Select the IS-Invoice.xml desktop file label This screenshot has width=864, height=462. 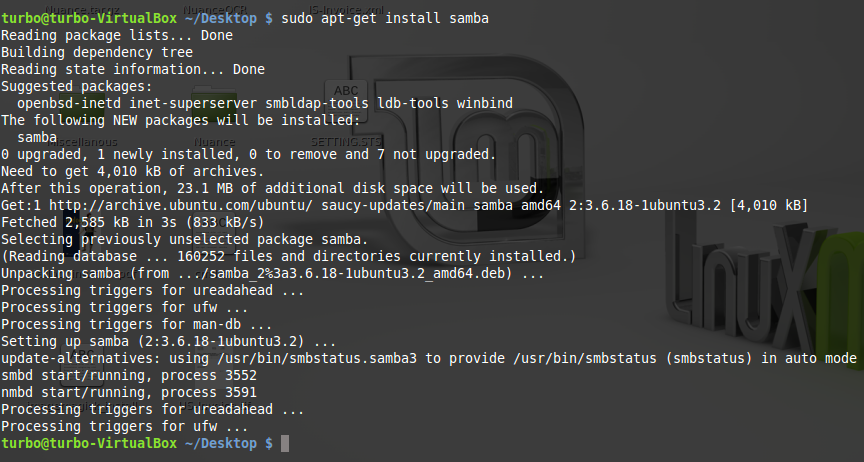[347, 10]
